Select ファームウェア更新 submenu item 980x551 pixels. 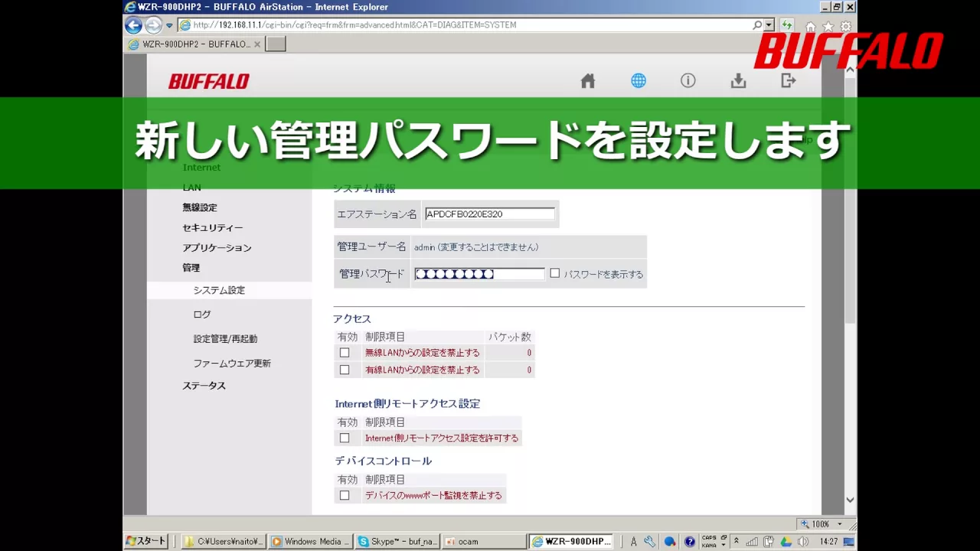[232, 364]
